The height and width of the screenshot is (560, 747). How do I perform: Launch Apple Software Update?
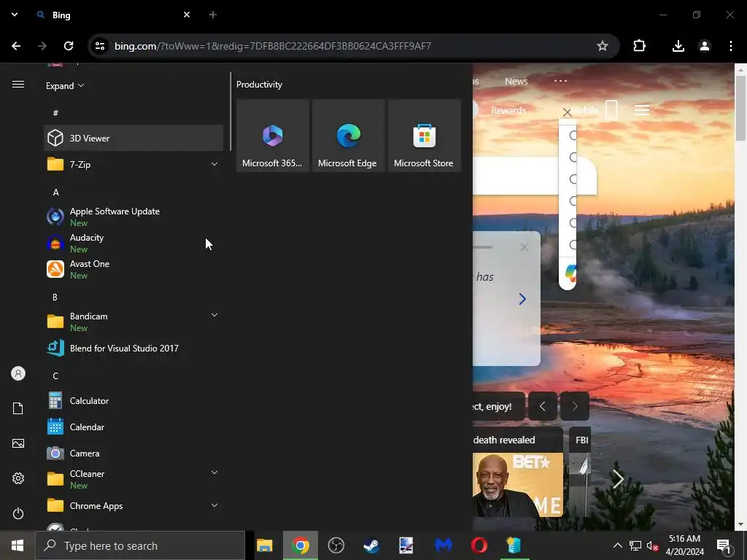coord(133,217)
